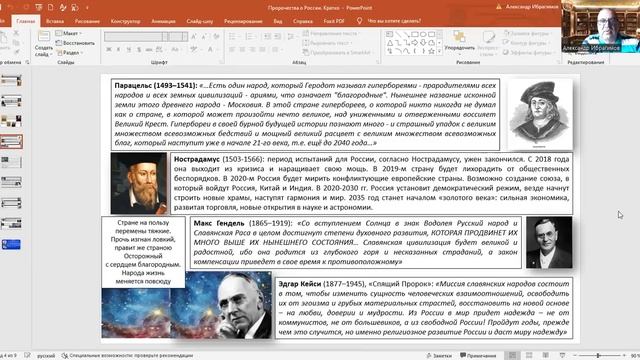Open the Слайд-шоу ribbon tab
This screenshot has height=360, width=640.
(200, 21)
